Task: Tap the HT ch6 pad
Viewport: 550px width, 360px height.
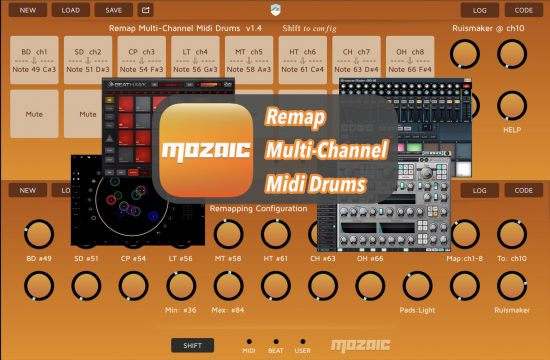Action: click(303, 60)
